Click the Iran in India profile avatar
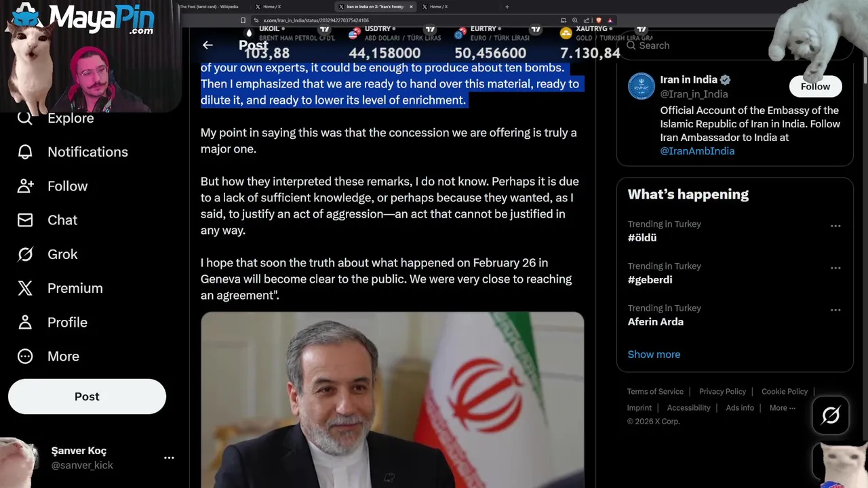The image size is (868, 488). point(641,86)
